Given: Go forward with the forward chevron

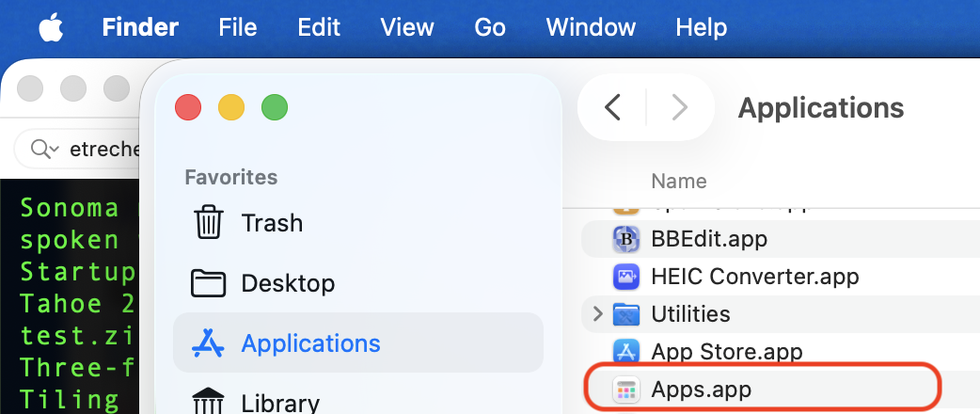Looking at the screenshot, I should [679, 108].
